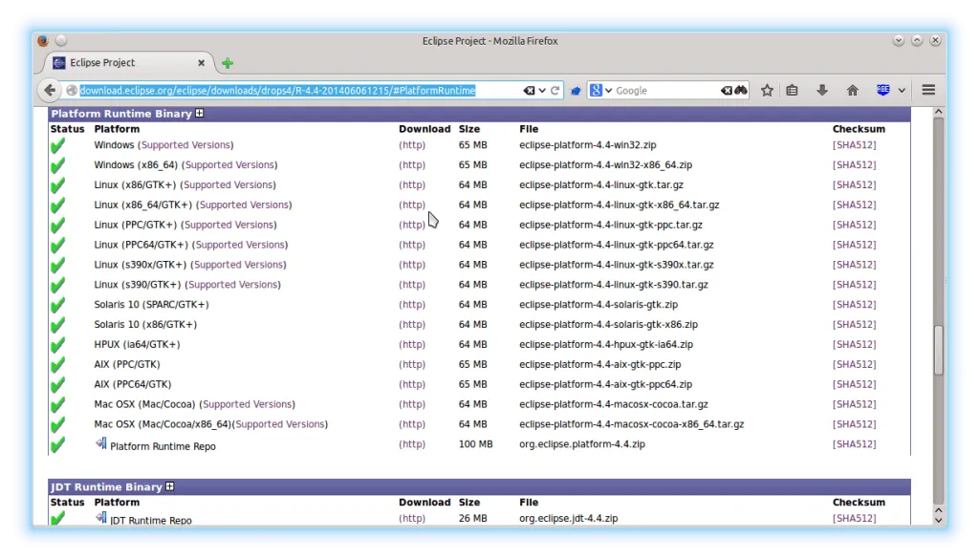This screenshot has height=560, width=979.
Task: Bookmark this page with the star icon
Action: point(767,91)
